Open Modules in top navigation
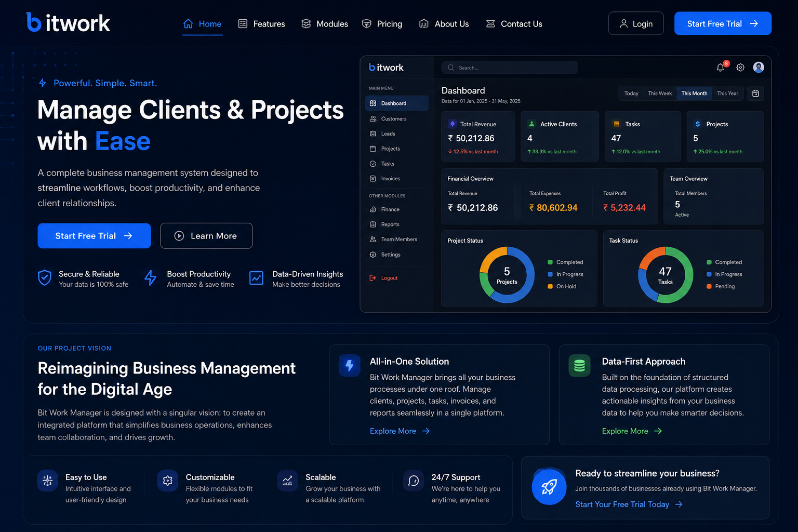This screenshot has height=532, width=798. click(325, 24)
